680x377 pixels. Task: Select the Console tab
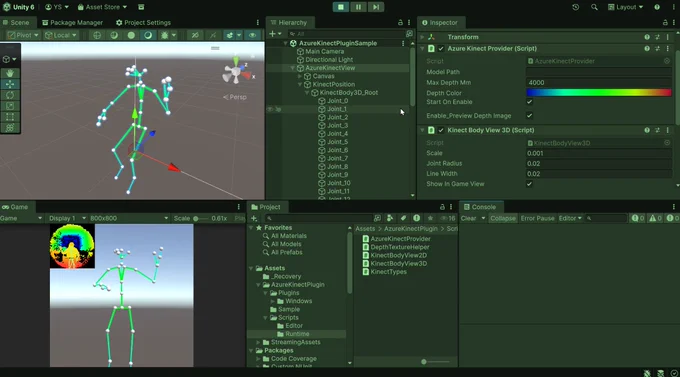pyautogui.click(x=480, y=207)
